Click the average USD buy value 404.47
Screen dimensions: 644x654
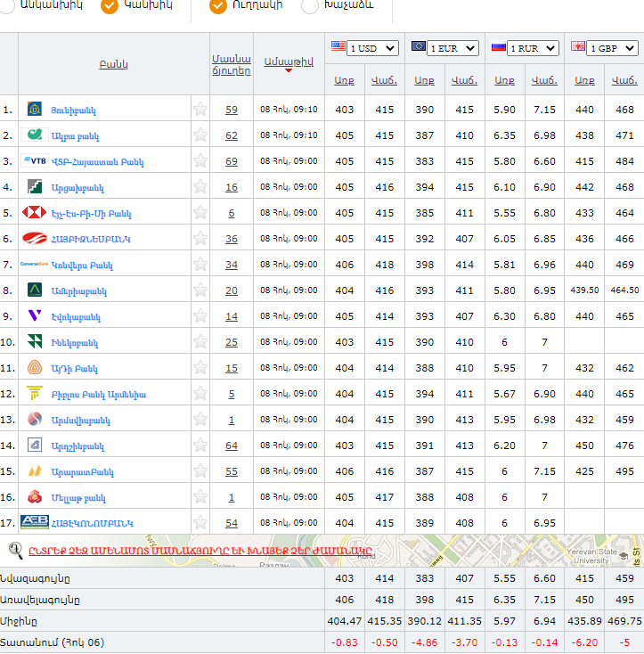(345, 621)
